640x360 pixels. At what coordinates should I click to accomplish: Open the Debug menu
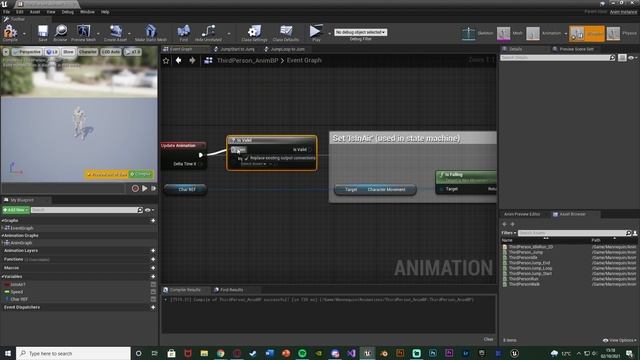(x=67, y=12)
